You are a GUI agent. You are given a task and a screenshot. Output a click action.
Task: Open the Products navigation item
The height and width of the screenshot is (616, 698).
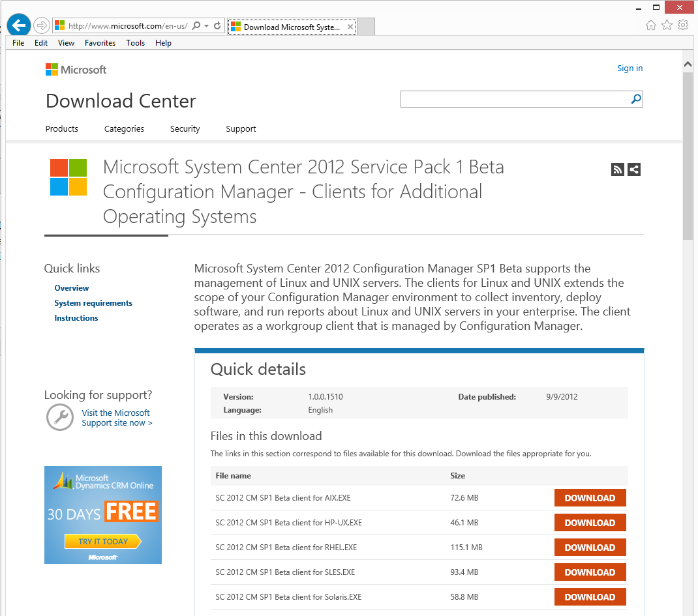point(62,128)
